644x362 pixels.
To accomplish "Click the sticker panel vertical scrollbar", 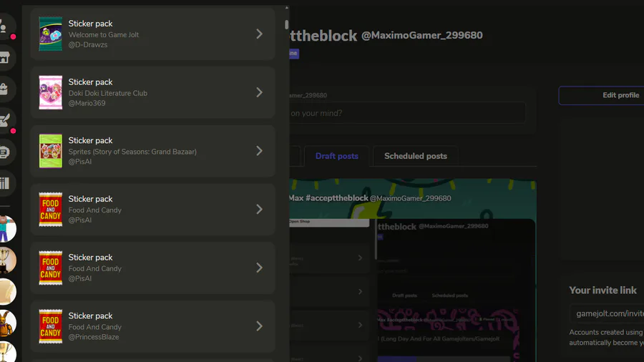I will point(287,24).
